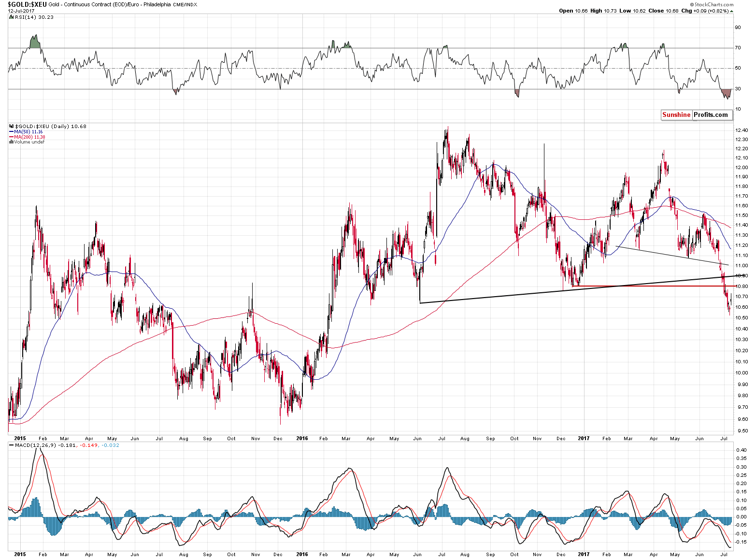Image resolution: width=756 pixels, height=559 pixels.
Task: Click the candlestick icon beside $GOLD:$XEU (Daily)
Action: click(x=11, y=126)
